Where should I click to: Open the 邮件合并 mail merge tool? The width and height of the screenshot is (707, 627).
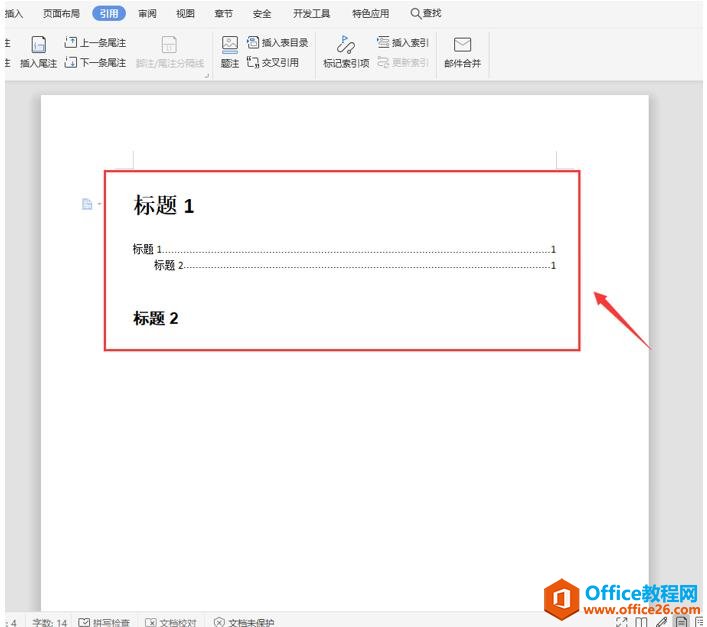(462, 52)
